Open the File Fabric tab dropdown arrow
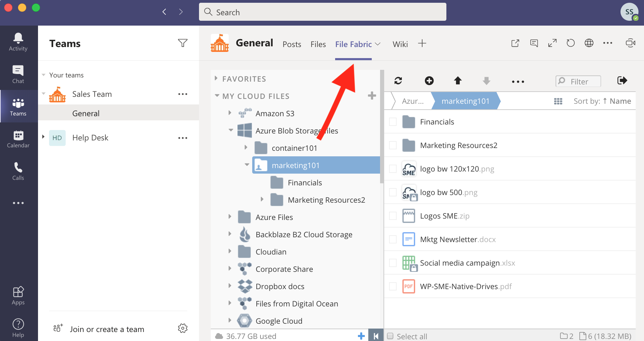 click(378, 44)
